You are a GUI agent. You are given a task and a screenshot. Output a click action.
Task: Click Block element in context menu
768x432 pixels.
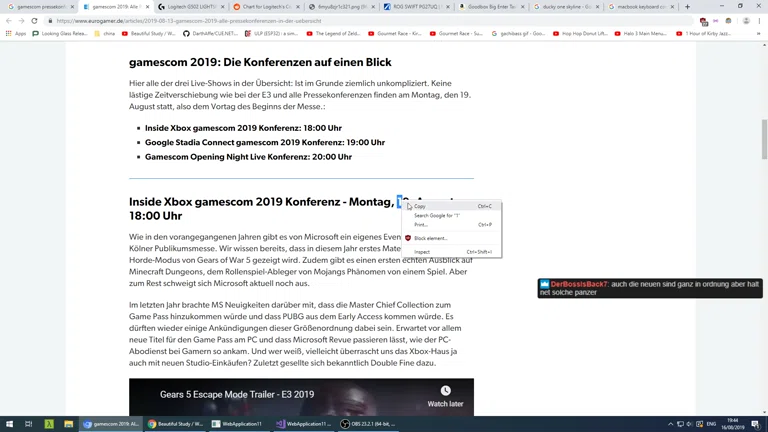[x=431, y=238]
